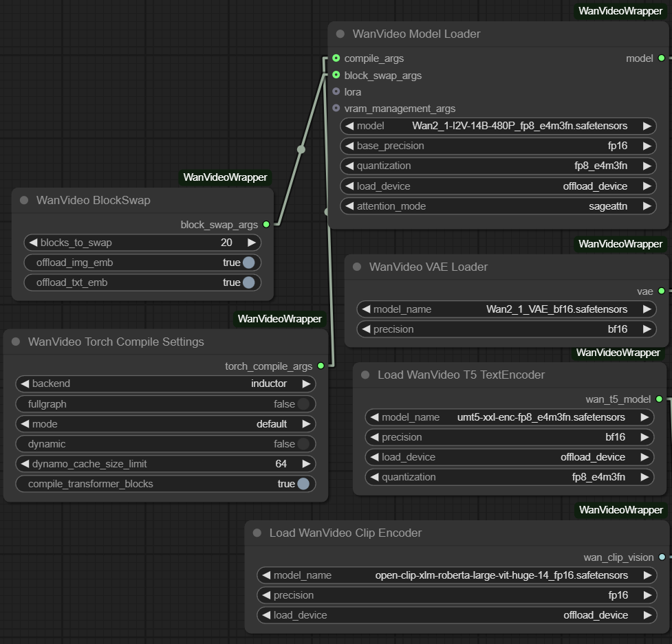Collapse the WanVideo BlockSwap node dot
672x644 pixels.
click(x=24, y=200)
